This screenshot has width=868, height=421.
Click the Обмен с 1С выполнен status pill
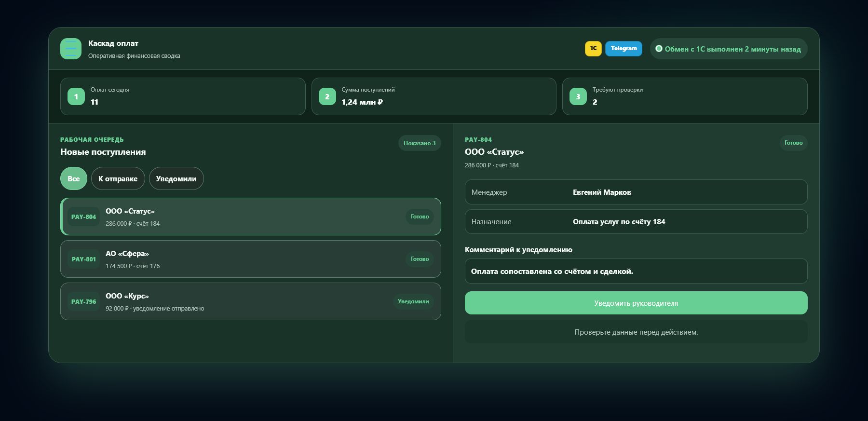point(729,49)
